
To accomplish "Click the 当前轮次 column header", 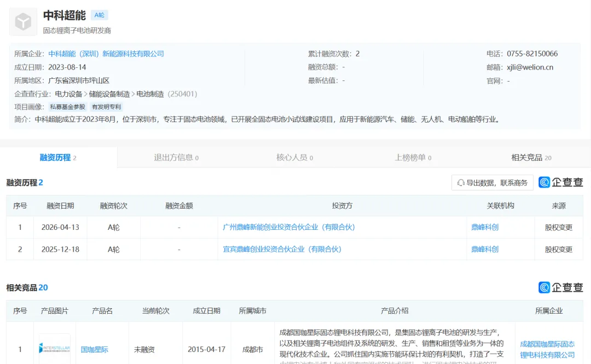I will pos(155,311).
